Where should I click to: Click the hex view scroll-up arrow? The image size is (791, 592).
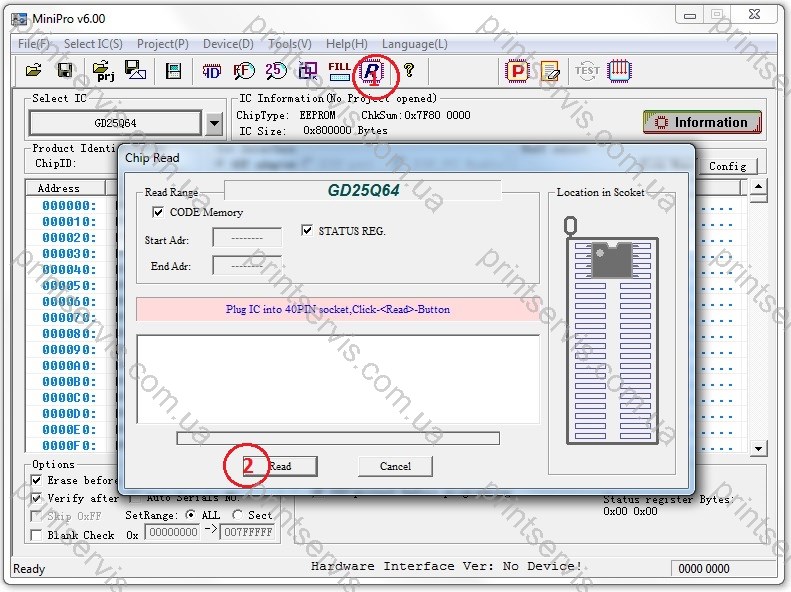coord(759,187)
